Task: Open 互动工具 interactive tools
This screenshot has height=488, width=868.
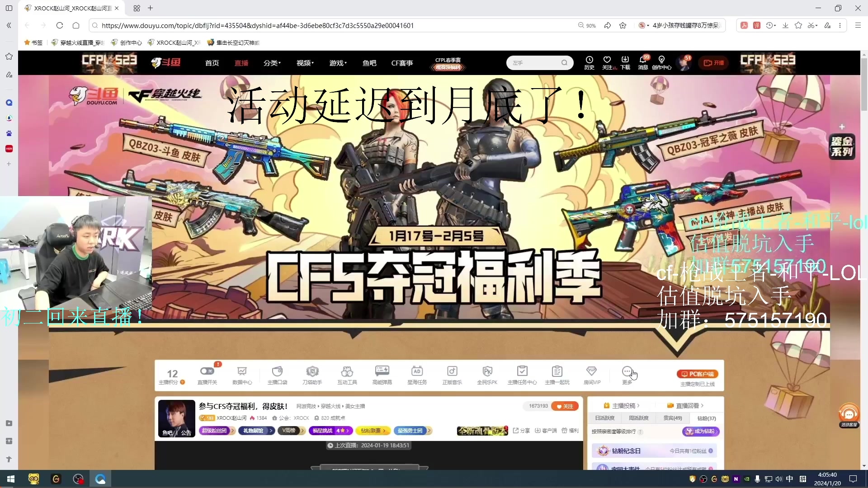Action: tap(347, 371)
